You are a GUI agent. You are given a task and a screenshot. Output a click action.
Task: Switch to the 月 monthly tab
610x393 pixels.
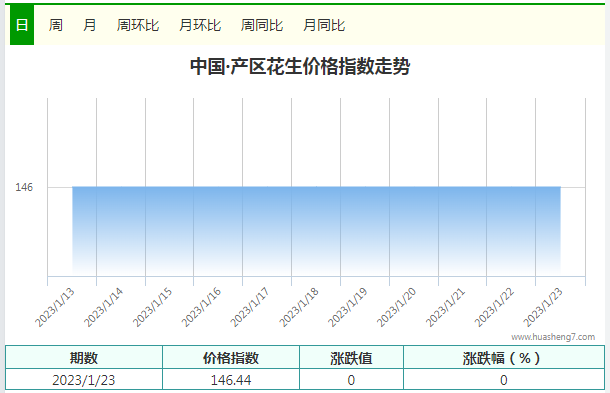coord(89,25)
